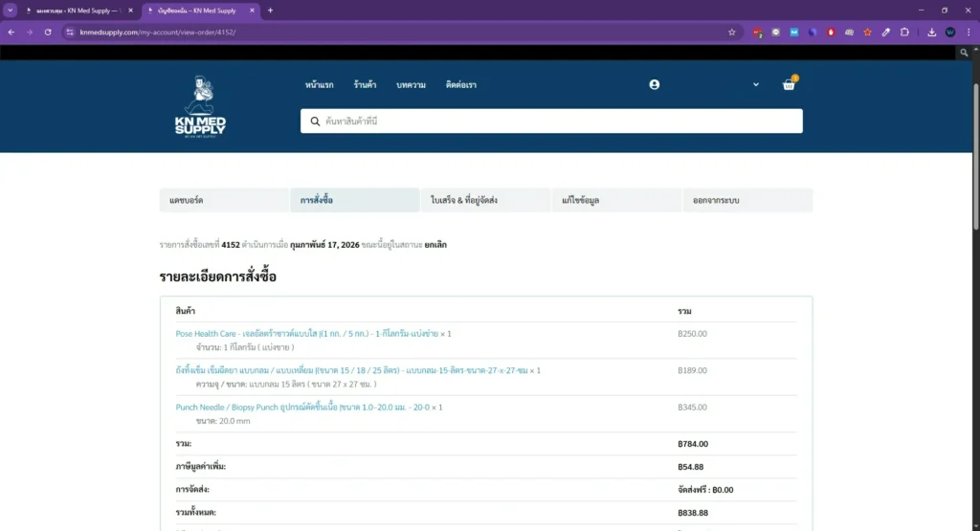Open the shopping cart basket icon

tap(790, 84)
